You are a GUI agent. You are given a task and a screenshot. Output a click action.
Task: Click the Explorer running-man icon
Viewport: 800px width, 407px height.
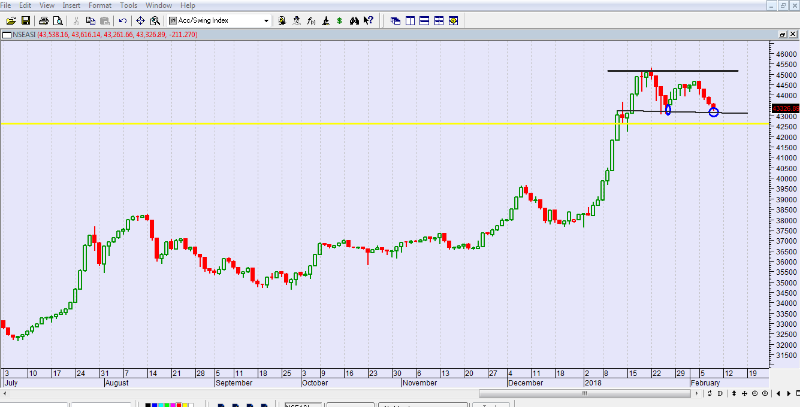tap(296, 21)
